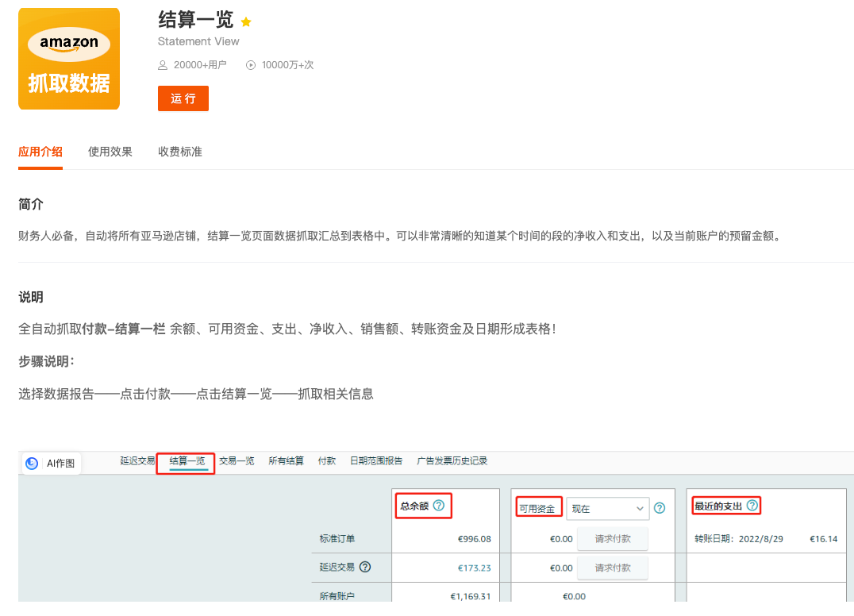Click the yellow favorite star icon

[246, 21]
